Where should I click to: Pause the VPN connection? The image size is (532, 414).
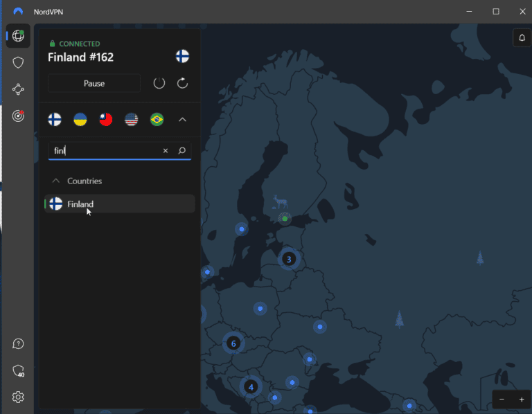coord(94,83)
